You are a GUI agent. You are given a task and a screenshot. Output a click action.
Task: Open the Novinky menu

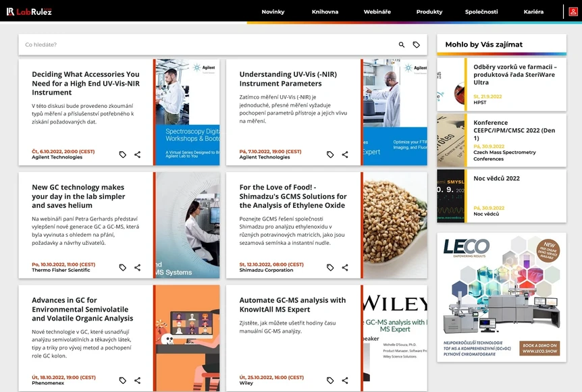[273, 12]
